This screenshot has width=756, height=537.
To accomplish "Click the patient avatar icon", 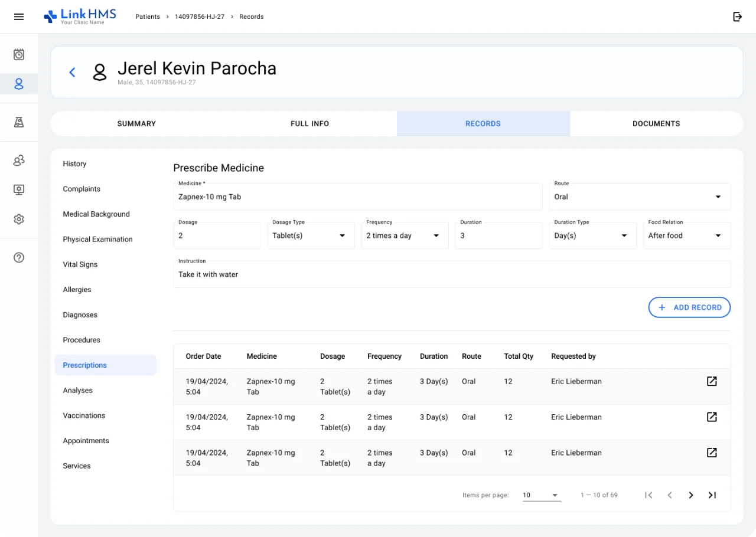I will (x=100, y=72).
